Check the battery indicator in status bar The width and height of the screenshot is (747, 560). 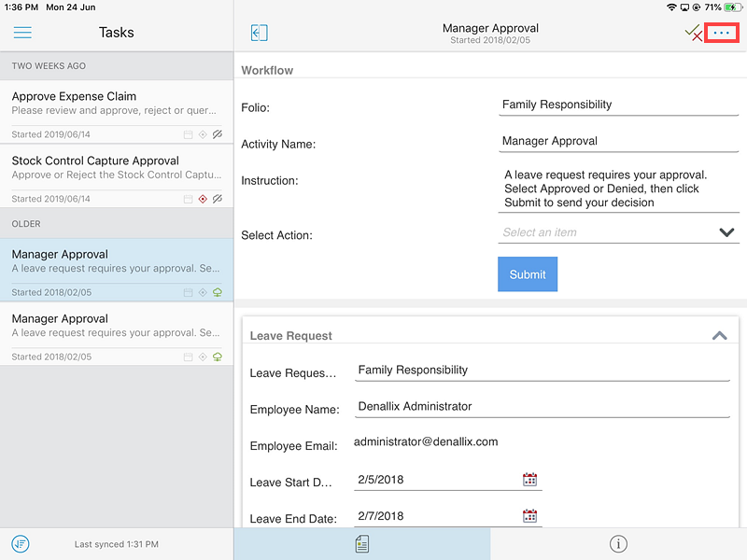[x=732, y=7]
